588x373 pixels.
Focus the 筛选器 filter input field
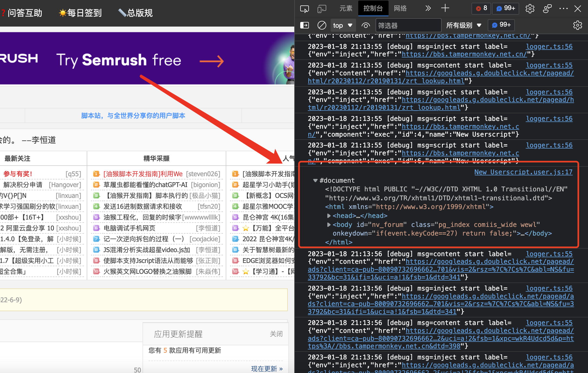click(x=408, y=25)
